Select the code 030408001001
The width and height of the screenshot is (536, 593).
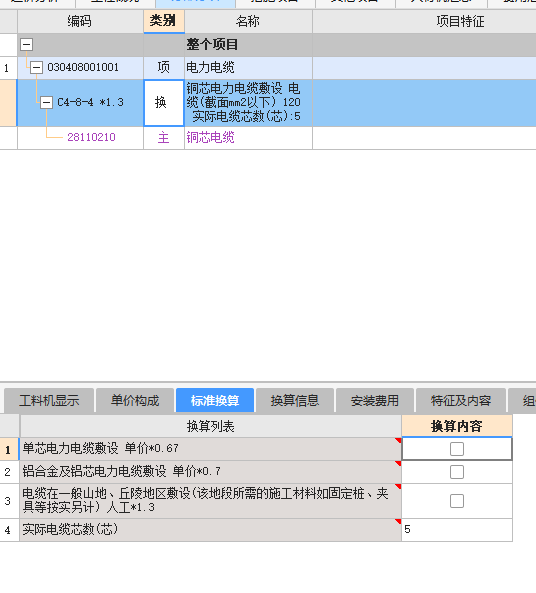tap(83, 67)
